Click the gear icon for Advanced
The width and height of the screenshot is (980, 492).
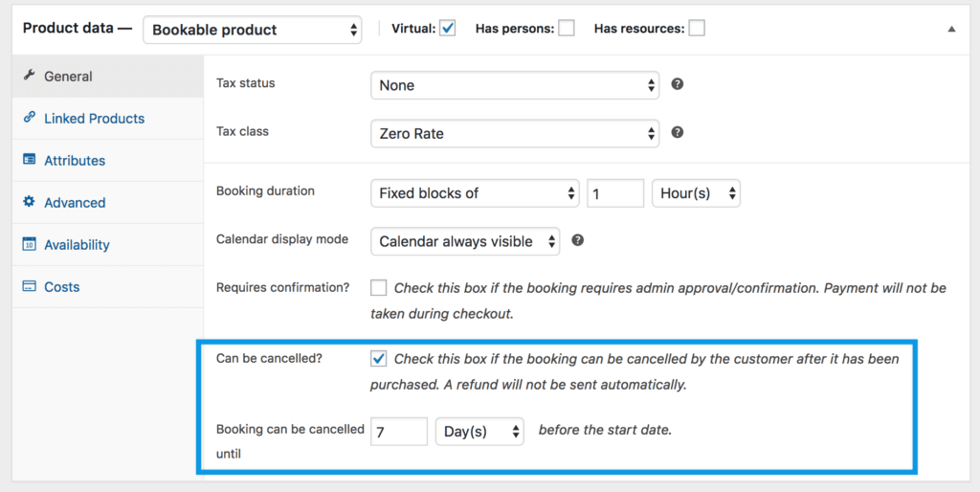29,202
